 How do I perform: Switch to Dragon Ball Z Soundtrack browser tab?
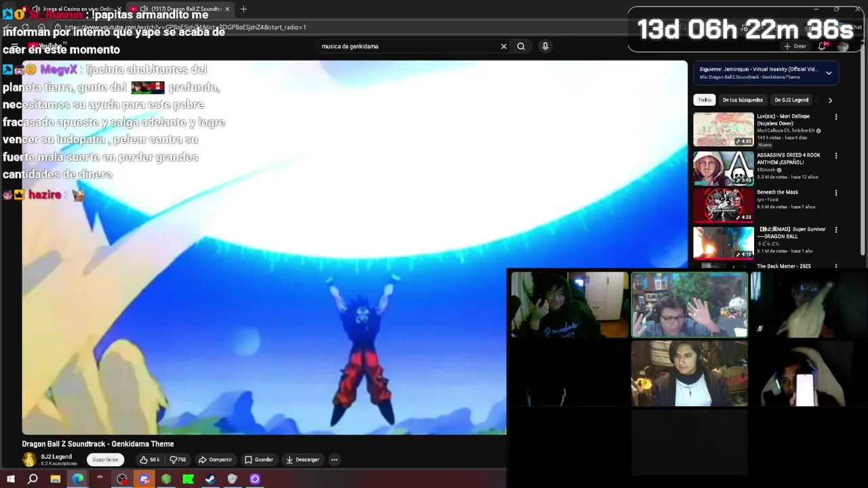tap(182, 9)
